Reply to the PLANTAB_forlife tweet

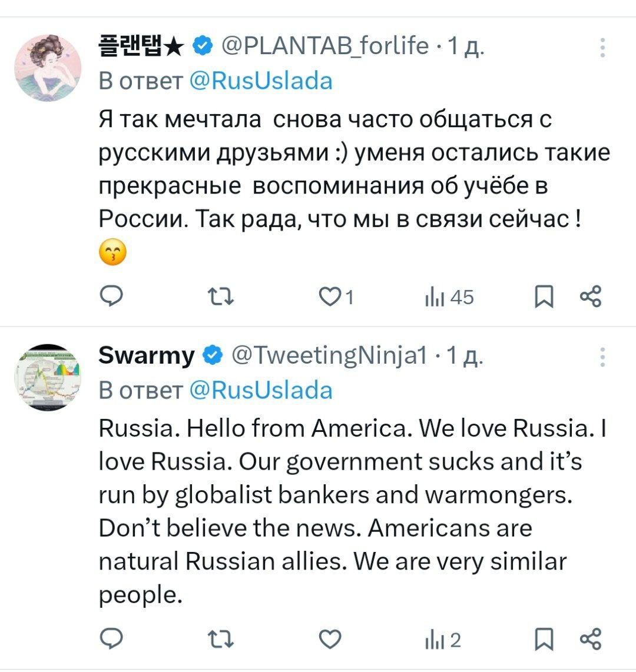point(111,297)
